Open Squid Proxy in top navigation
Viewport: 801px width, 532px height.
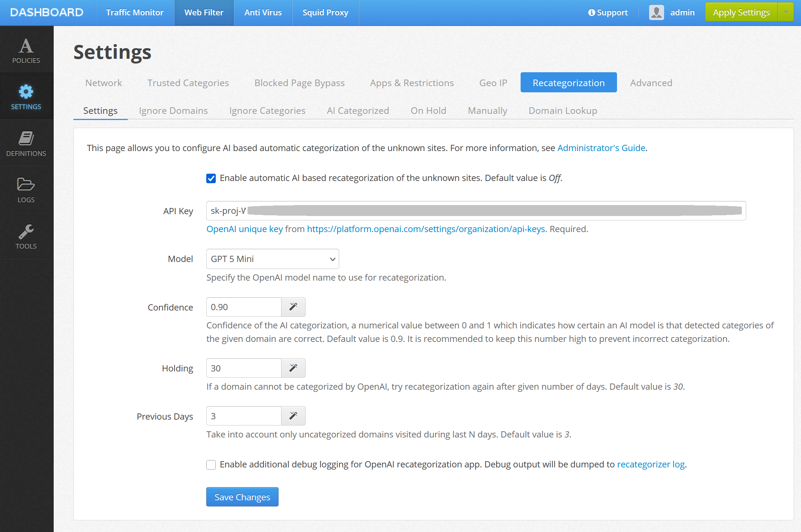pyautogui.click(x=325, y=12)
